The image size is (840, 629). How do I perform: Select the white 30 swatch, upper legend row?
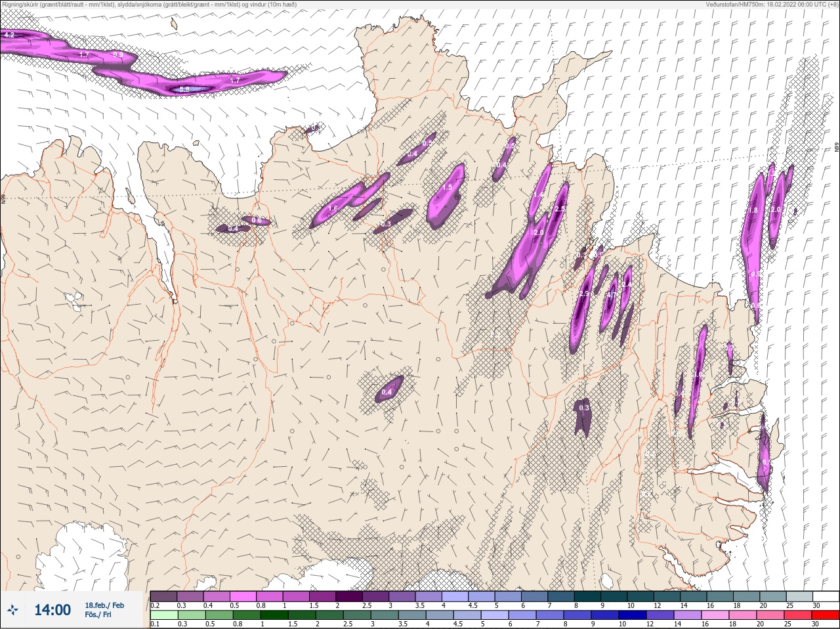(x=826, y=596)
